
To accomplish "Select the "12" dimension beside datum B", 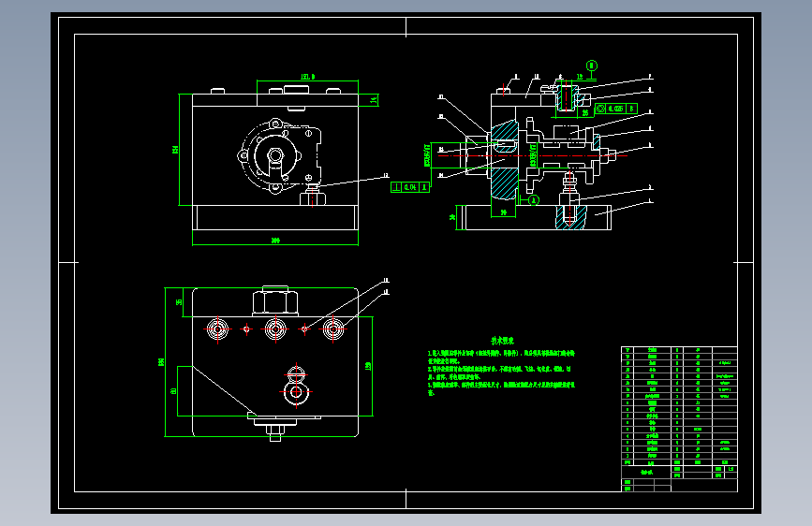I will [580, 77].
